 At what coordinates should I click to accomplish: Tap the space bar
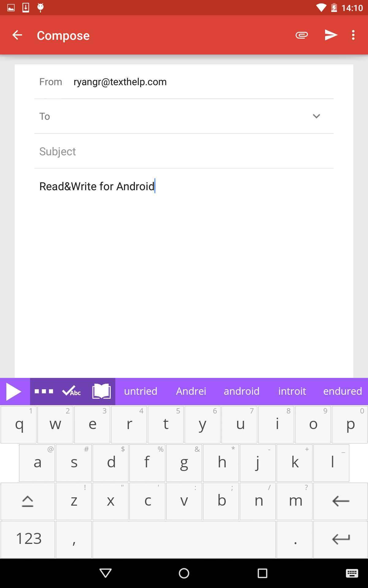point(184,540)
